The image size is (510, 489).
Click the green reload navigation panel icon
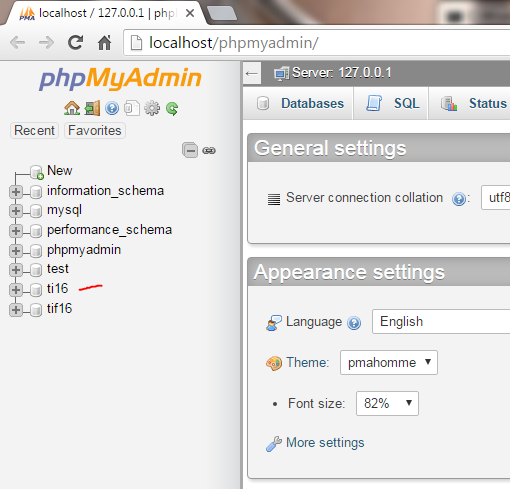172,109
